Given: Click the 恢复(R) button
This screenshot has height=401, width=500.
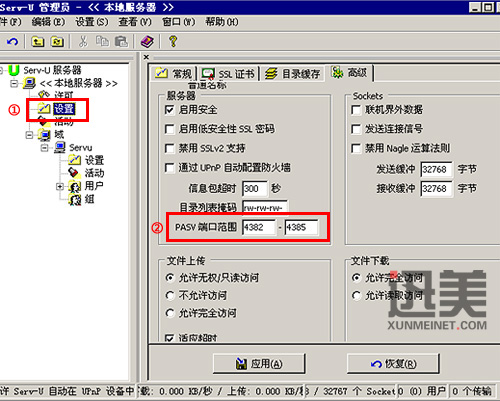Looking at the screenshot, I should [393, 363].
